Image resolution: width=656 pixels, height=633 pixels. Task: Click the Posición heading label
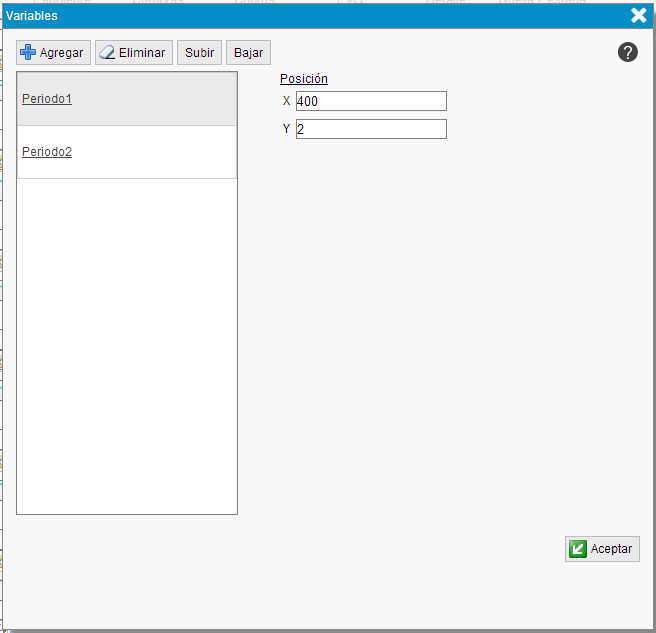coord(304,79)
